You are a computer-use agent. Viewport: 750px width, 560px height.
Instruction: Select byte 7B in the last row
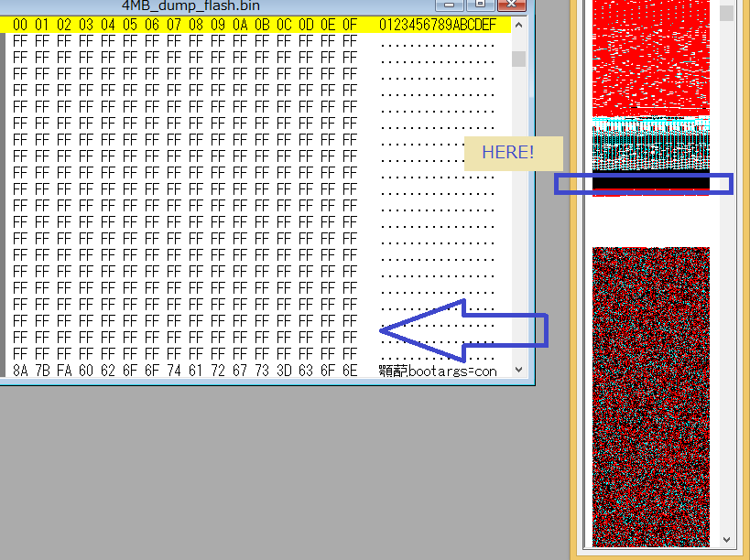[42, 371]
